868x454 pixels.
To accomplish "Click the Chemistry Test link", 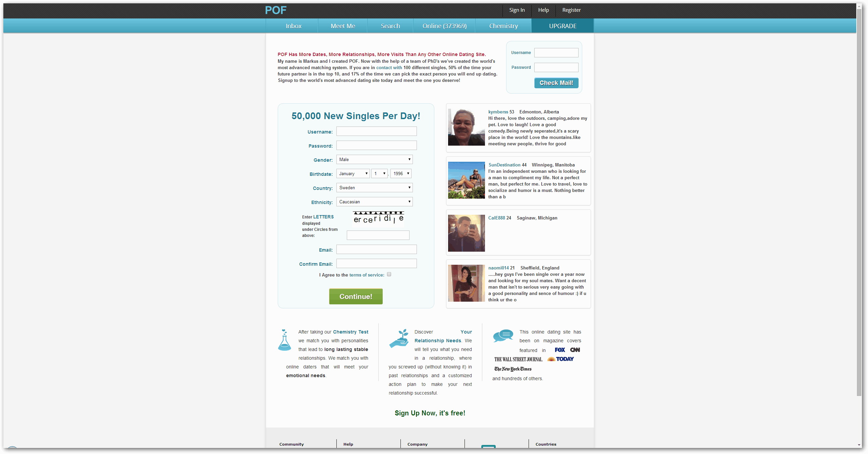I will 350,332.
